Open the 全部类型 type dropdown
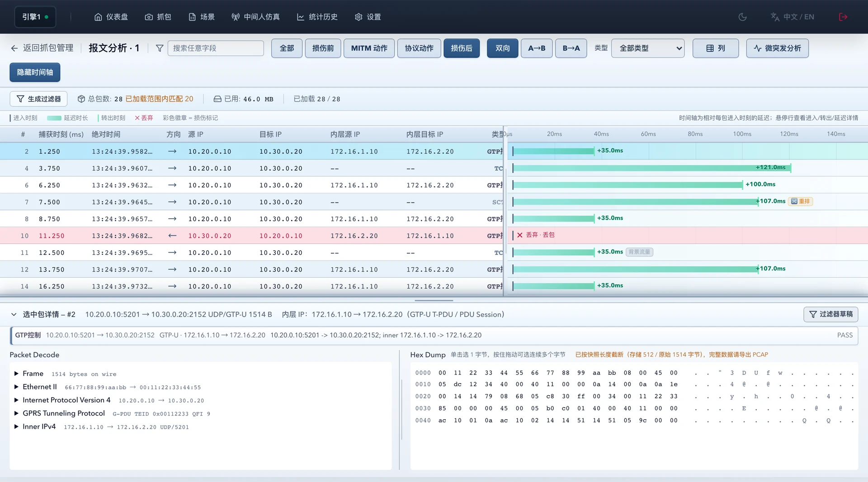 (x=648, y=48)
